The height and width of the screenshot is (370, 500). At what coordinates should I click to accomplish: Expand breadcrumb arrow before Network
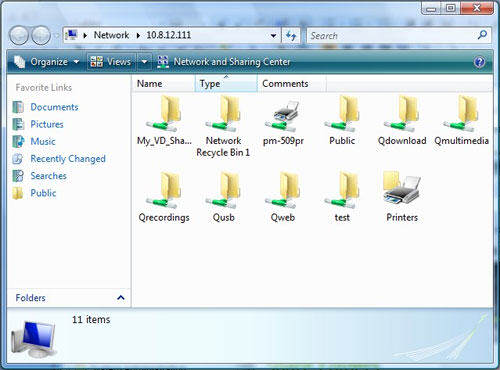point(85,35)
